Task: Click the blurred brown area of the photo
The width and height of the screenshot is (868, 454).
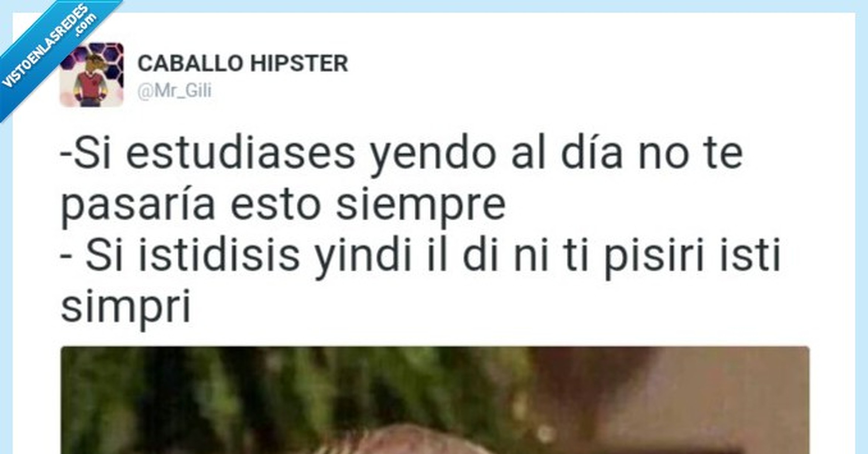Action: (x=702, y=399)
